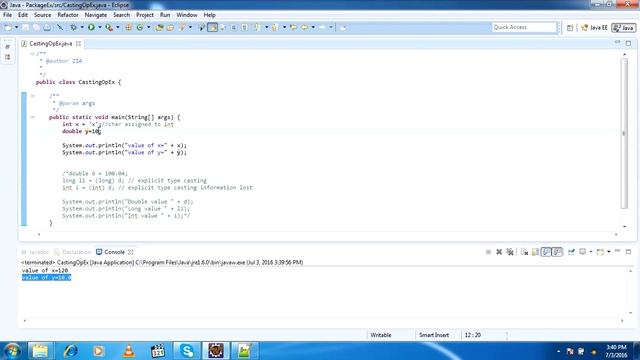640x360 pixels.
Task: Click the Skype taskbar icon
Action: 187,351
